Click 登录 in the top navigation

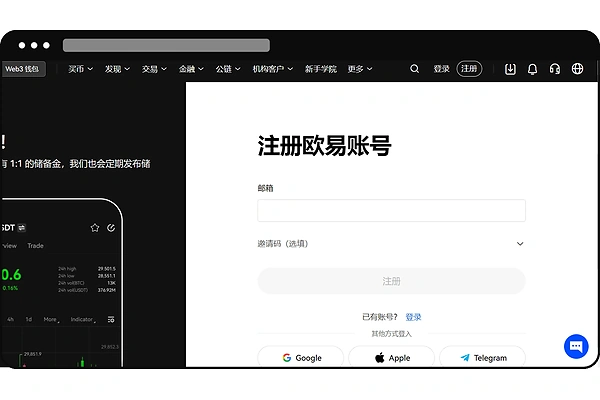point(441,69)
